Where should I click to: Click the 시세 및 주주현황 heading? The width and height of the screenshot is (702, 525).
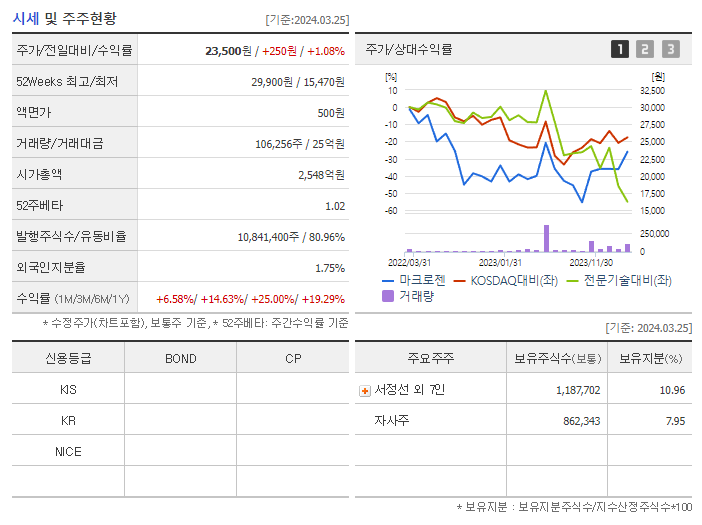pyautogui.click(x=64, y=18)
